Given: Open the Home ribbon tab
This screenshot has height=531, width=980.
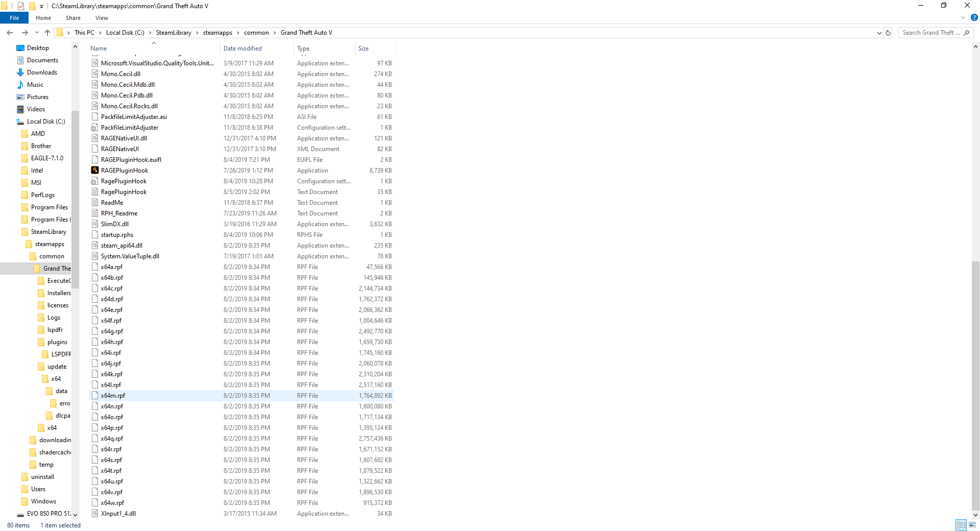Looking at the screenshot, I should (x=43, y=18).
